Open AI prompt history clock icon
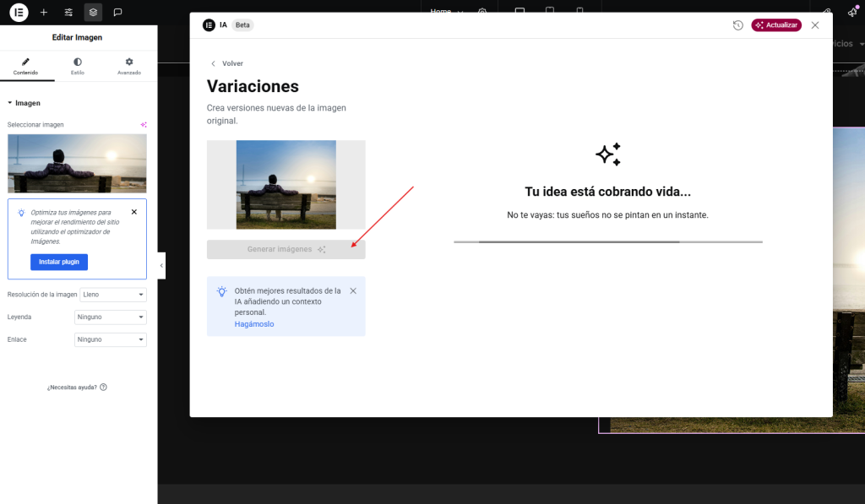The image size is (865, 504). click(x=737, y=25)
